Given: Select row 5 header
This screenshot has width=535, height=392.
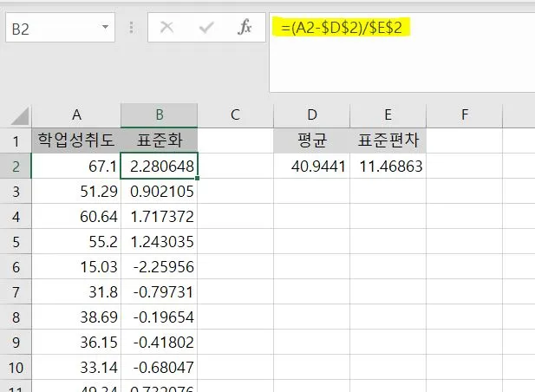Looking at the screenshot, I should pos(16,242).
